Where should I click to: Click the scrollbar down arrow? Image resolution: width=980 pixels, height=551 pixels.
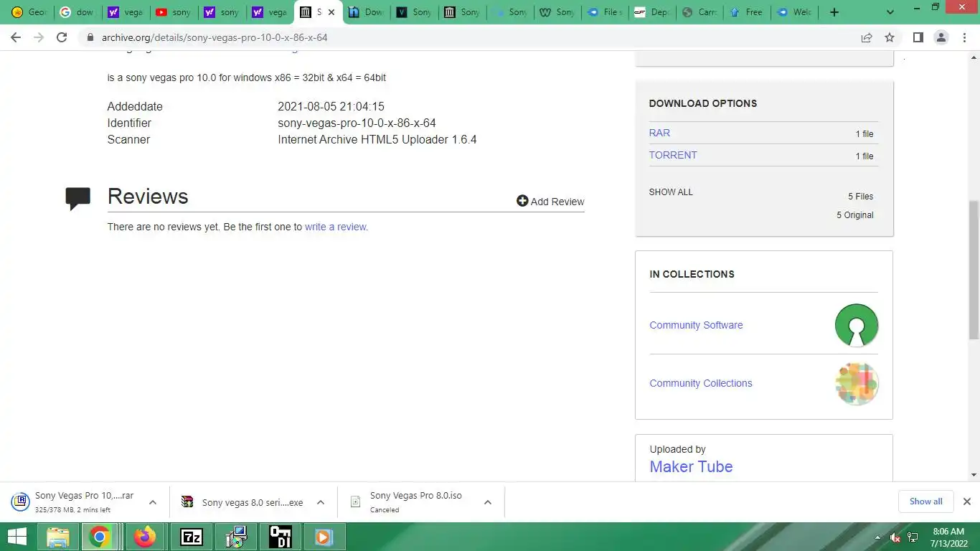click(x=974, y=475)
